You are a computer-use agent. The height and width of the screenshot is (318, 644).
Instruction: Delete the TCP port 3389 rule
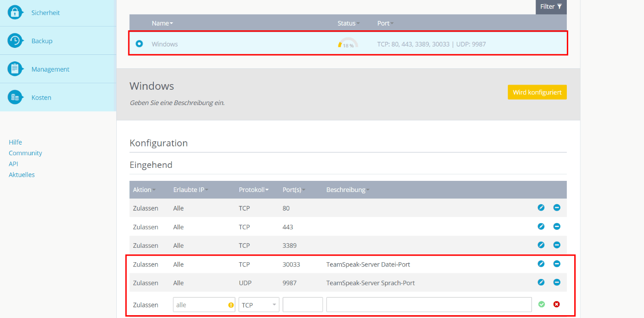(557, 245)
